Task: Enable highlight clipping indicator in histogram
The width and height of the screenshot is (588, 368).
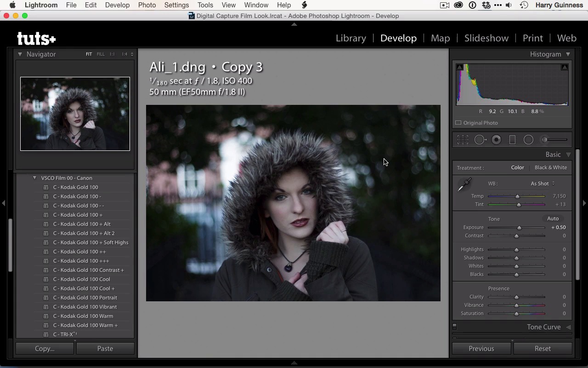Action: point(565,67)
